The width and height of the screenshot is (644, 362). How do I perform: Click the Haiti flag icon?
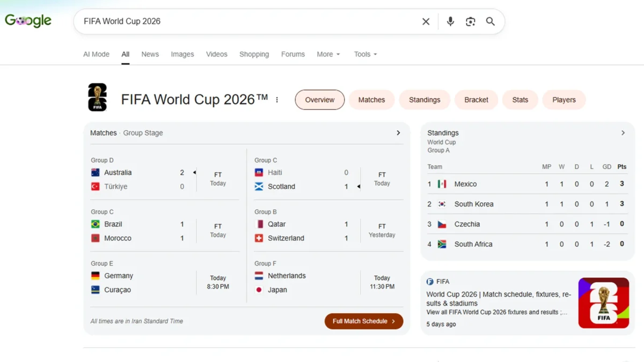pyautogui.click(x=259, y=173)
